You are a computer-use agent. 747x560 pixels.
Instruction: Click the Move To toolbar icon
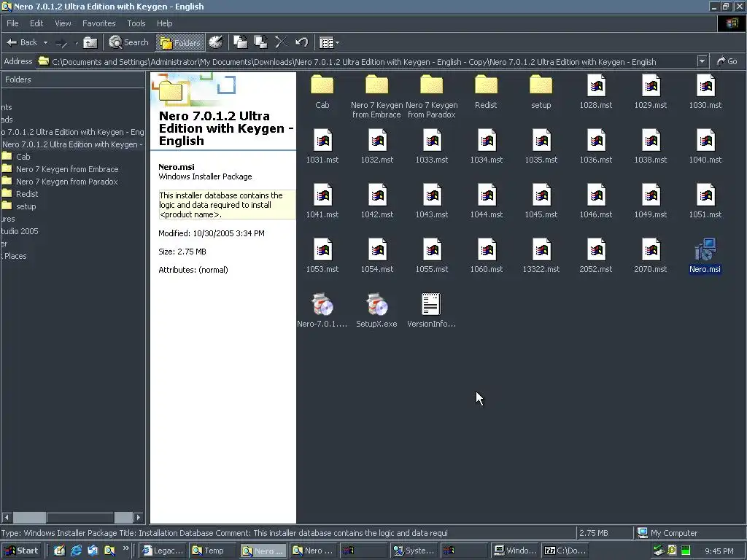tap(240, 42)
